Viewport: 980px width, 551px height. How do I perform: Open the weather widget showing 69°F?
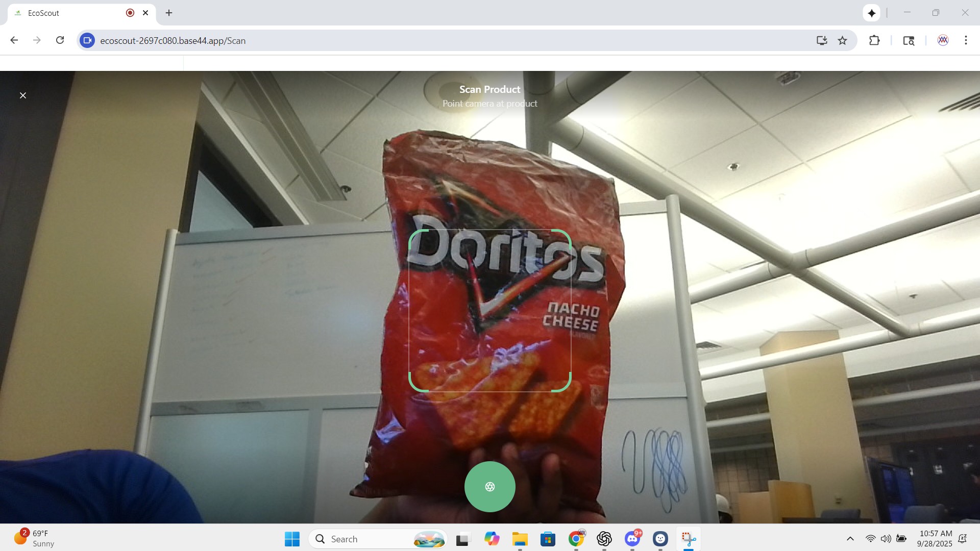point(34,538)
